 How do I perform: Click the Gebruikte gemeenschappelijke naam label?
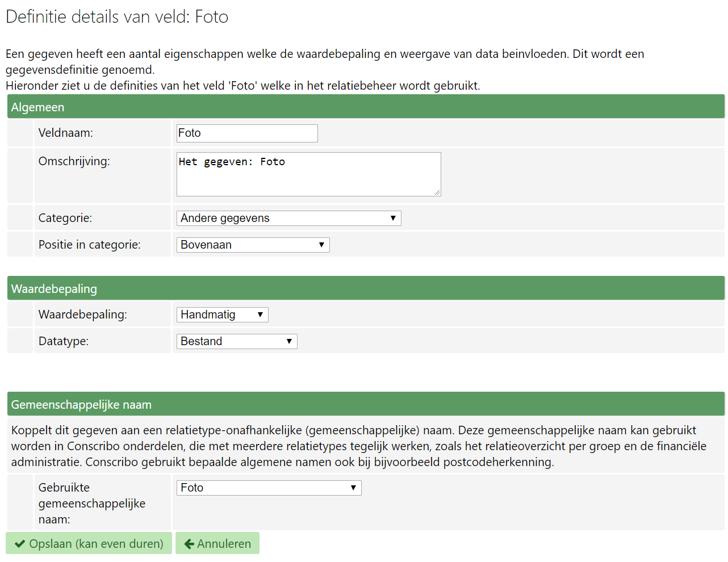click(92, 504)
